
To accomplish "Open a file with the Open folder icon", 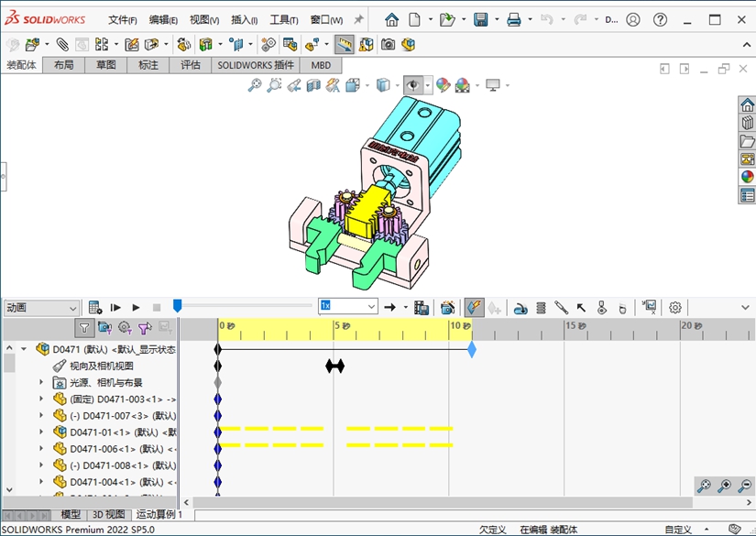I will click(447, 20).
